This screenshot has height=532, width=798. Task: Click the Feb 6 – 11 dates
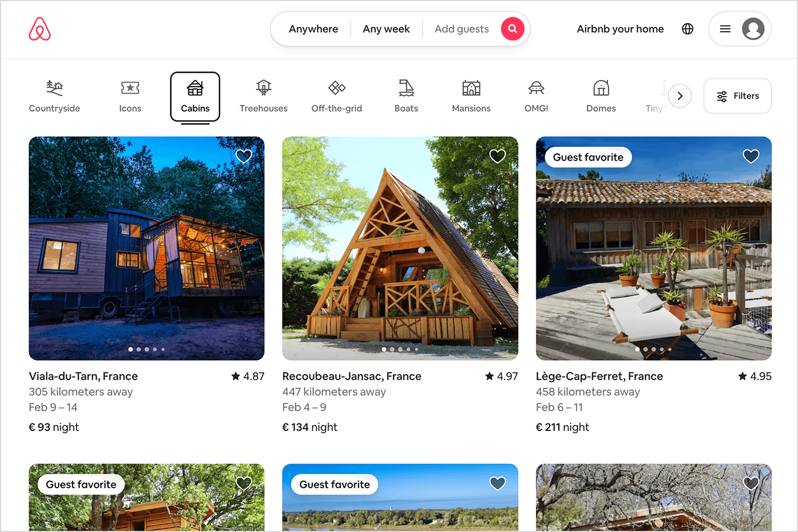tap(560, 407)
